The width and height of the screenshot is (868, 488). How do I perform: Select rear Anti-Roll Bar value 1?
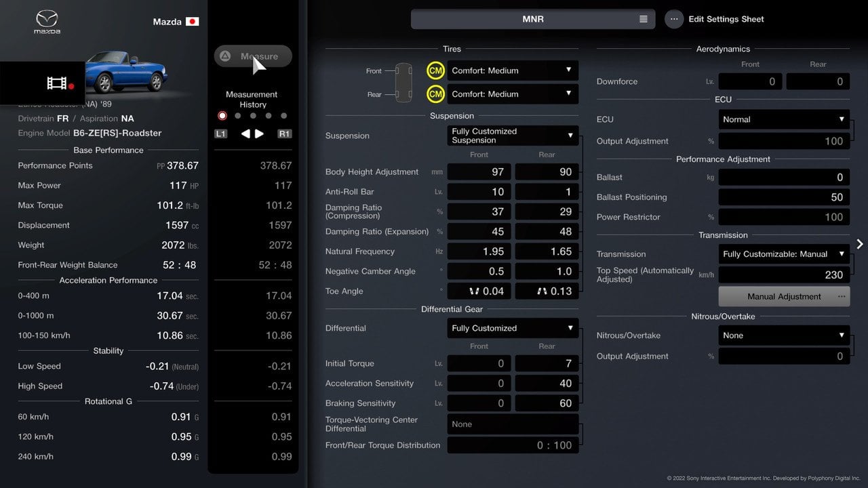click(x=547, y=192)
